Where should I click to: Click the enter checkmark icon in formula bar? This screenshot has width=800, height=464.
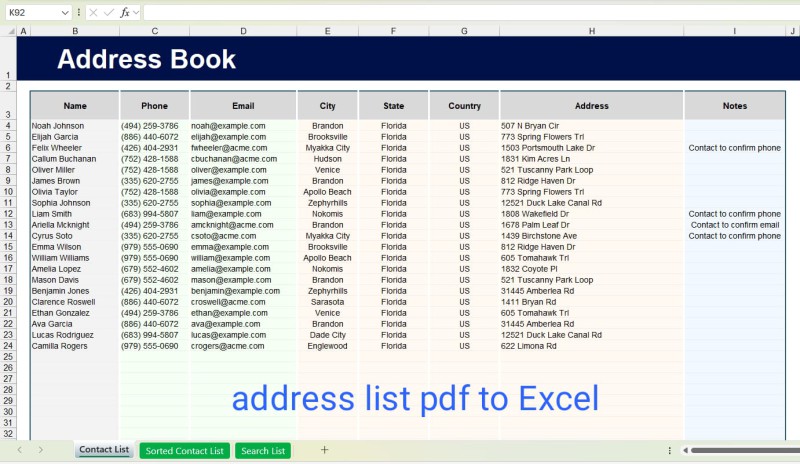[108, 12]
